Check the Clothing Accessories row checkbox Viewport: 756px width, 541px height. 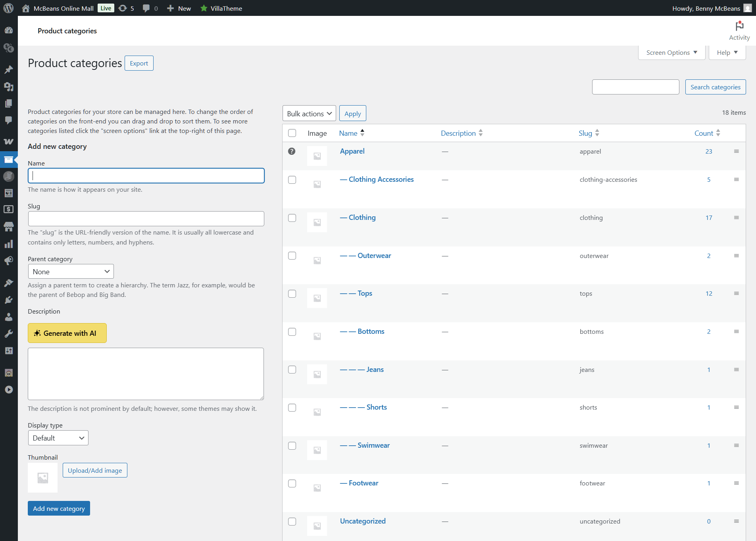click(292, 180)
